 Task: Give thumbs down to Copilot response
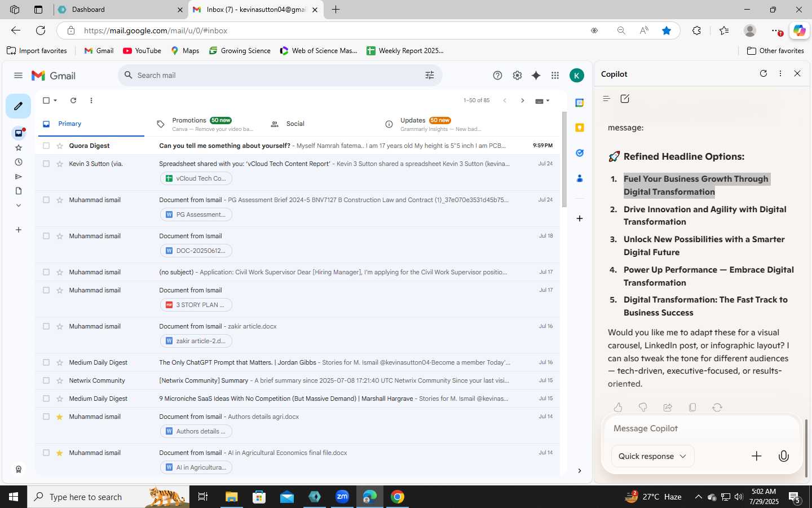click(x=643, y=408)
